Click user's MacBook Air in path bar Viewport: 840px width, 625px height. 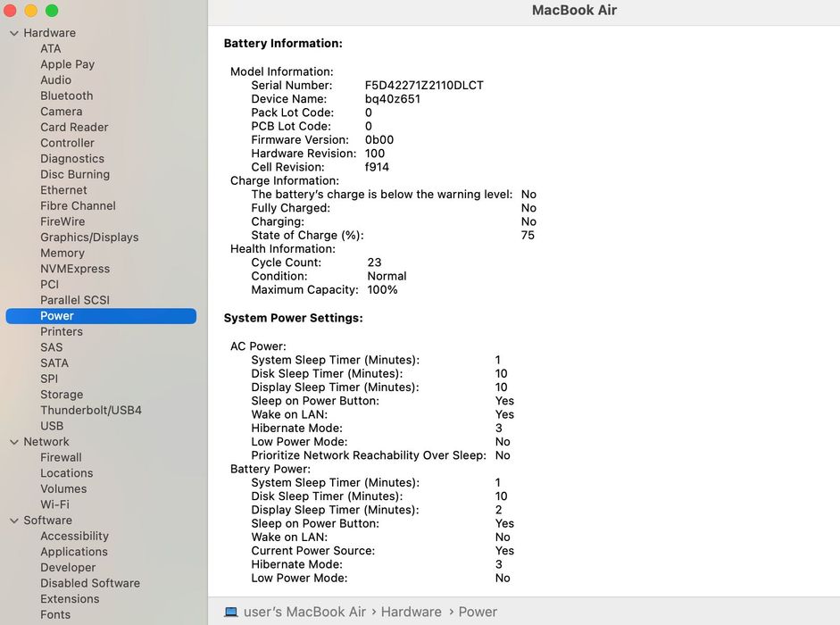(304, 612)
